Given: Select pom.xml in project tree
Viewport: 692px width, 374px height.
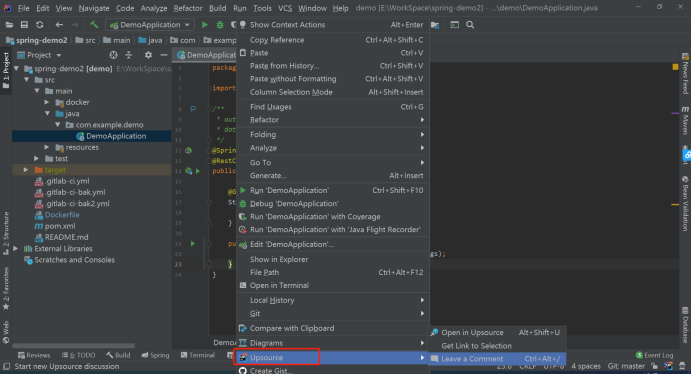Looking at the screenshot, I should click(60, 226).
